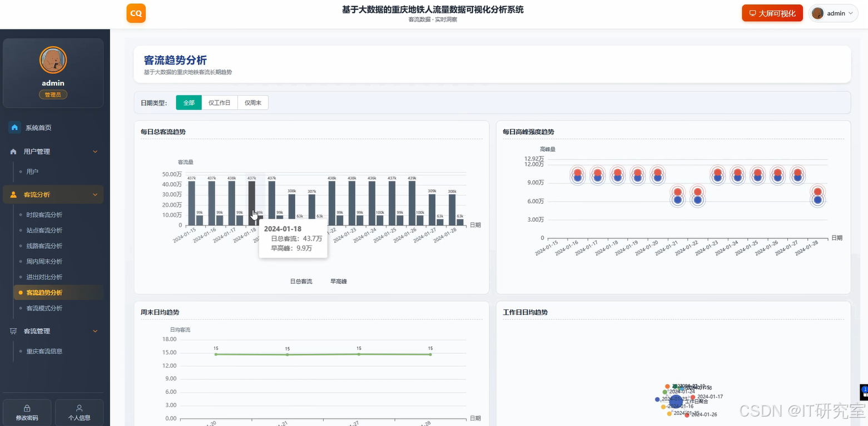Click the 每日总客流趋势 chart title

163,132
